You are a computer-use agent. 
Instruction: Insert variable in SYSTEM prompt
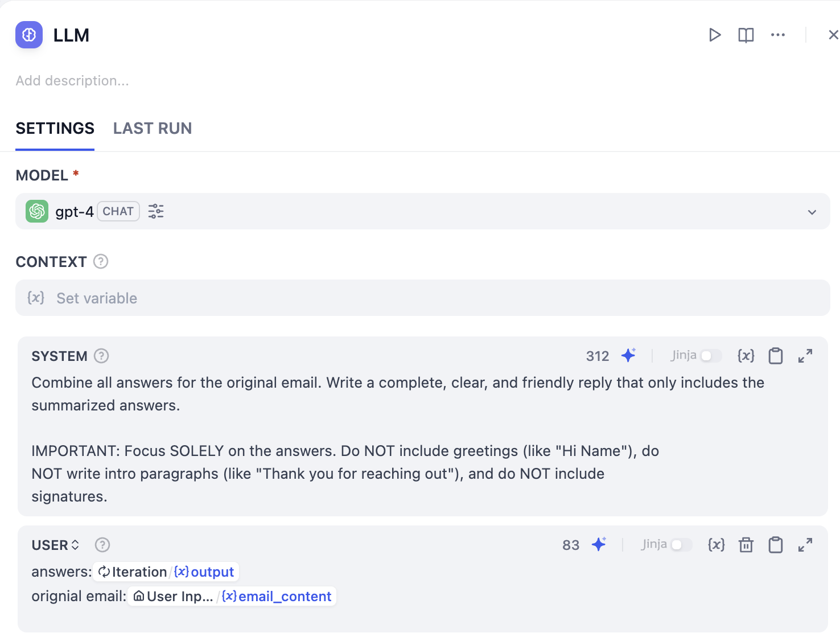746,356
